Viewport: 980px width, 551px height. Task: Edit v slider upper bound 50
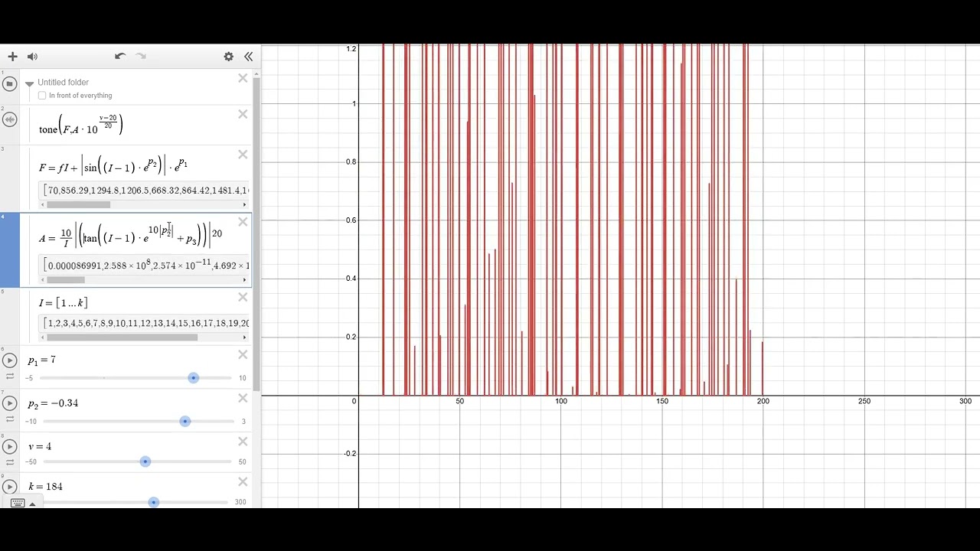(242, 462)
